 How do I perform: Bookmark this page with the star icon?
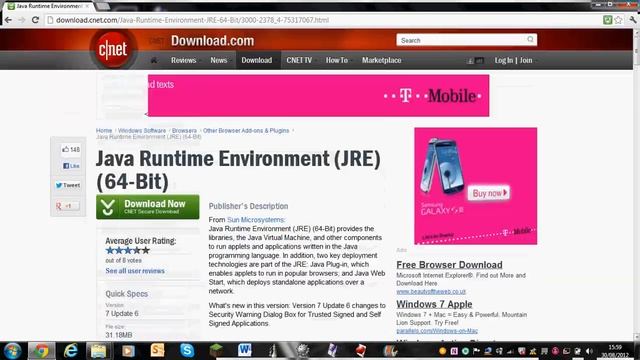[x=618, y=20]
